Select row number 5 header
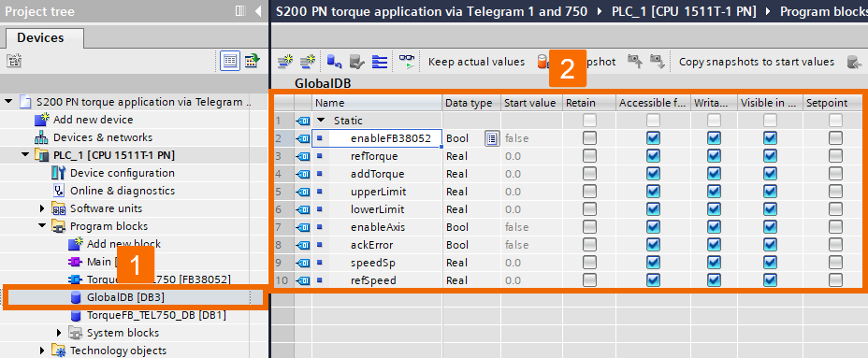 click(284, 192)
